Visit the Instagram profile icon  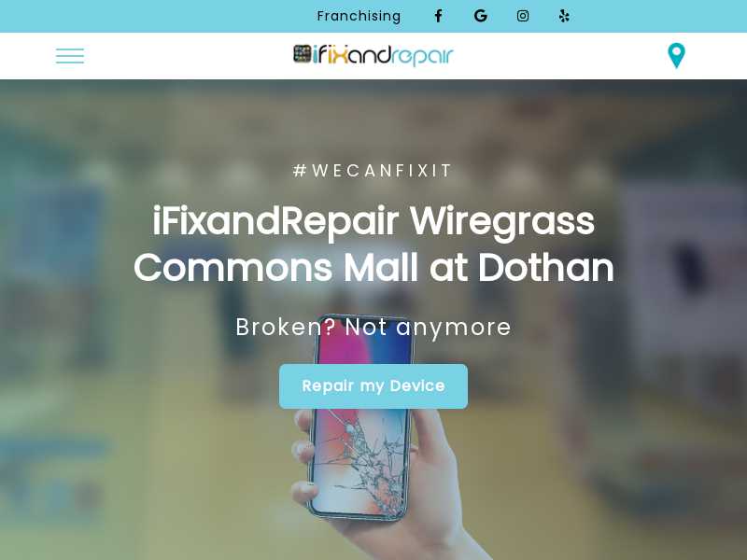tap(523, 16)
